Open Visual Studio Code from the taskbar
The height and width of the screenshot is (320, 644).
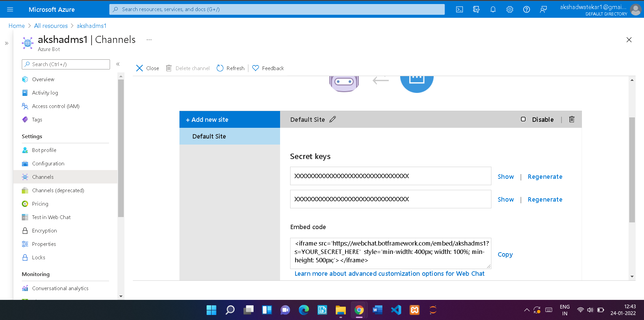[x=396, y=310]
